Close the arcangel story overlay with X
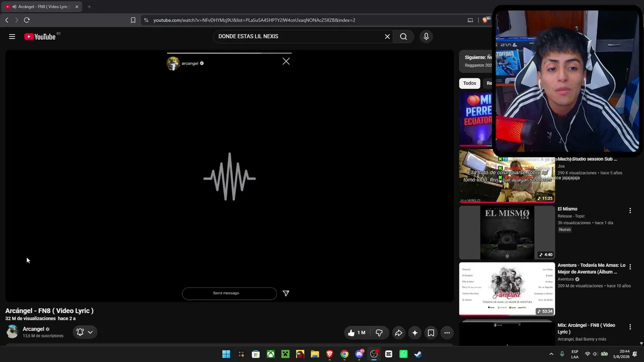 [x=286, y=61]
